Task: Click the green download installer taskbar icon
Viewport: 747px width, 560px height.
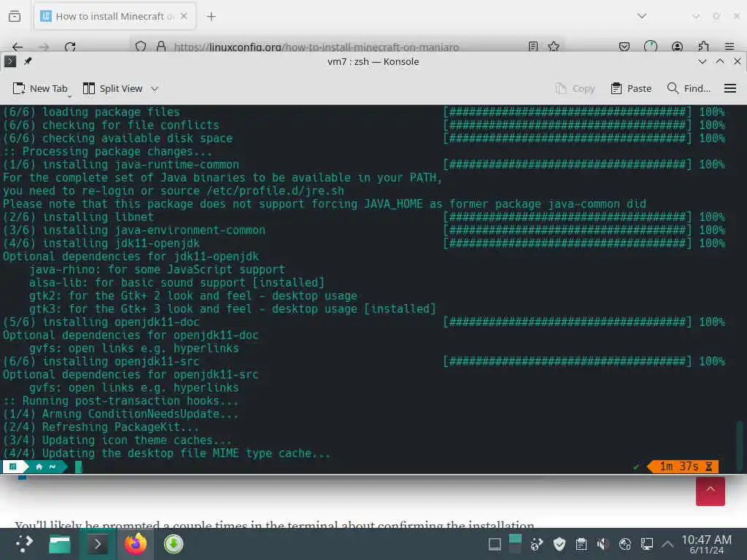Action: (174, 544)
